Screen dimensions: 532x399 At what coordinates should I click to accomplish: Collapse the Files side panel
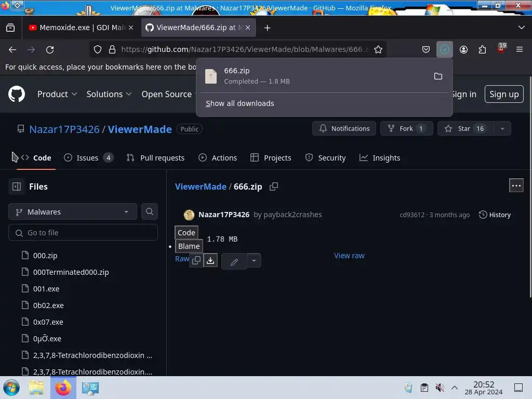pos(16,187)
